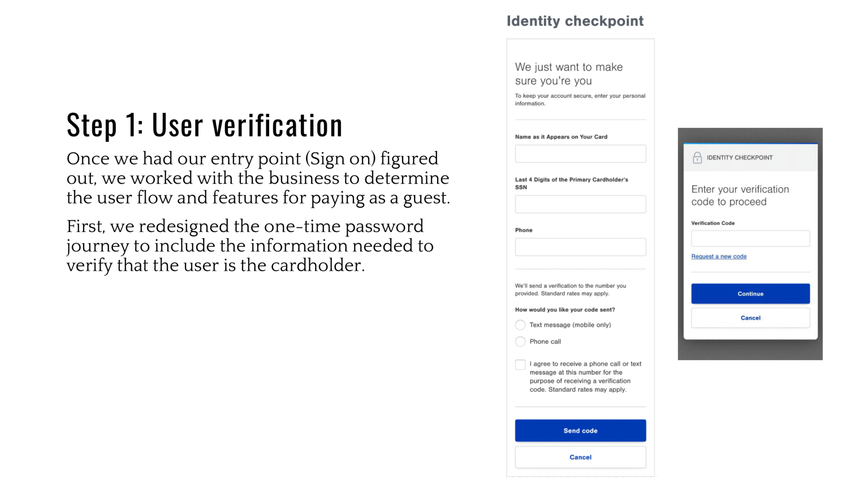Focus the Phone input field
Viewport: 868px width, 488px height.
(x=580, y=247)
